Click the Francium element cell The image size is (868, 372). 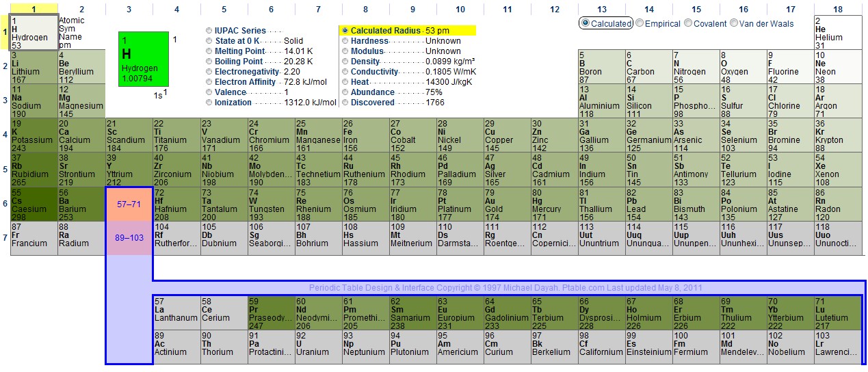click(34, 238)
